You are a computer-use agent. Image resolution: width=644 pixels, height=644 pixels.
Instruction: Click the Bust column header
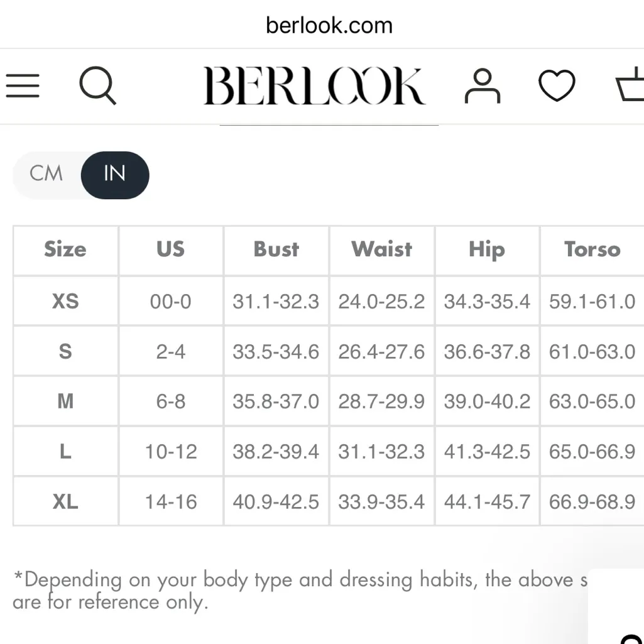276,249
